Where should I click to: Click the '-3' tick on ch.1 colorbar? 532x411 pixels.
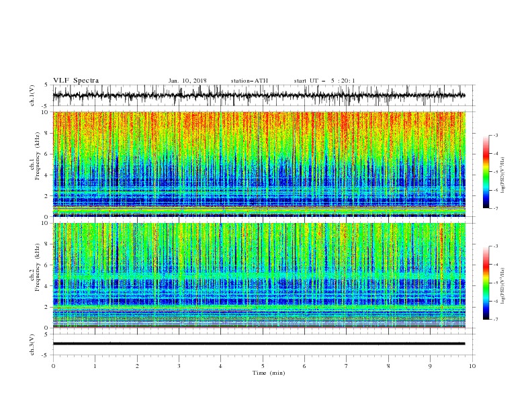click(495, 135)
